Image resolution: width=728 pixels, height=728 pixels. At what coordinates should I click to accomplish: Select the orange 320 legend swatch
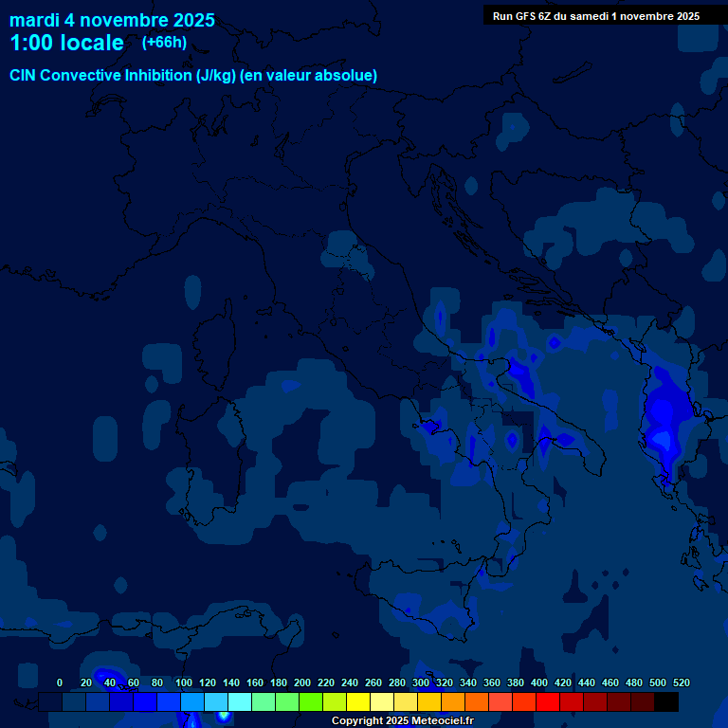(x=453, y=702)
